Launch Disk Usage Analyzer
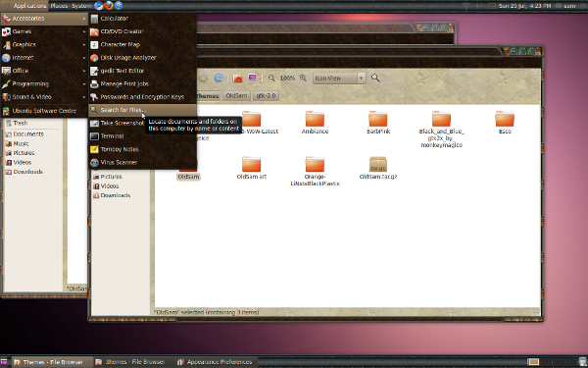 [x=142, y=58]
